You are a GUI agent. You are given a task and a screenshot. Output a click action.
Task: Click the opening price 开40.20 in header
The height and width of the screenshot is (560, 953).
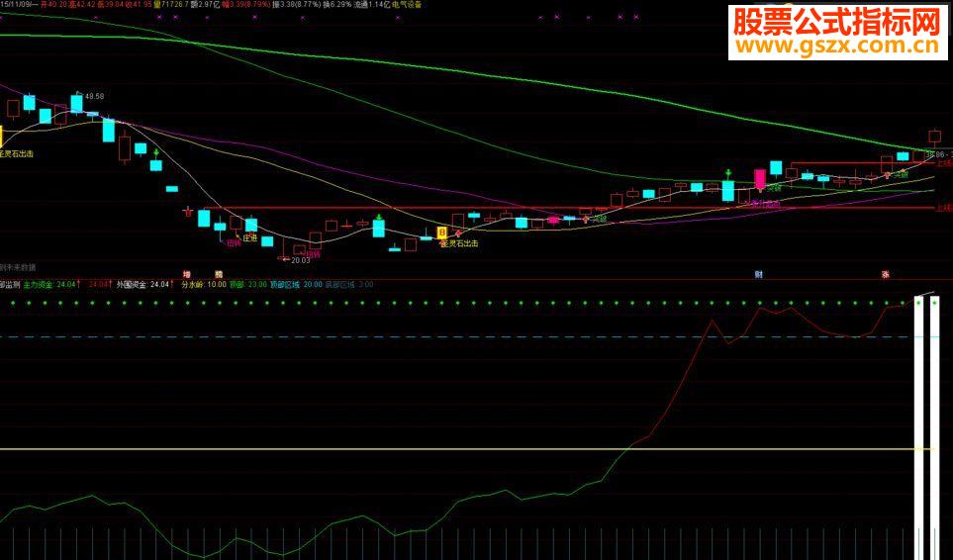(x=53, y=4)
